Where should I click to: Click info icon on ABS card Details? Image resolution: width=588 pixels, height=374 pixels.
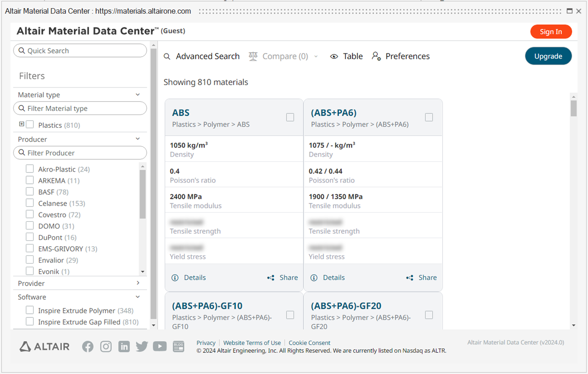175,278
